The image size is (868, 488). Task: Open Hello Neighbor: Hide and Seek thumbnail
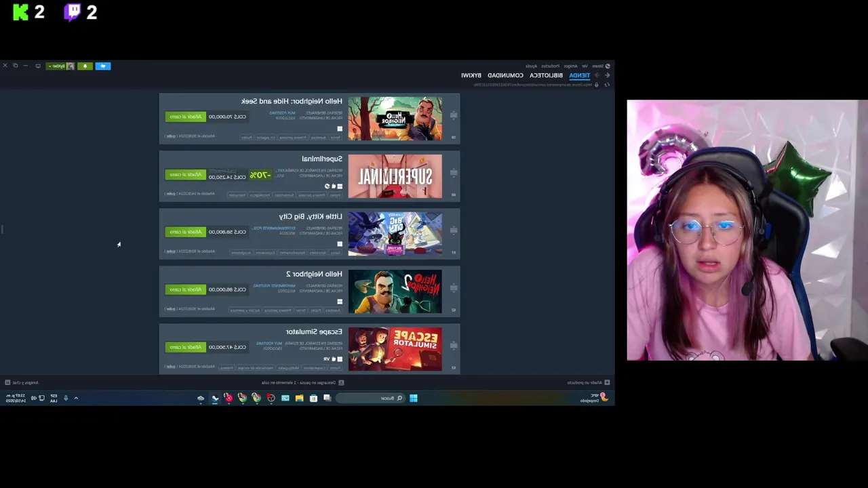395,119
